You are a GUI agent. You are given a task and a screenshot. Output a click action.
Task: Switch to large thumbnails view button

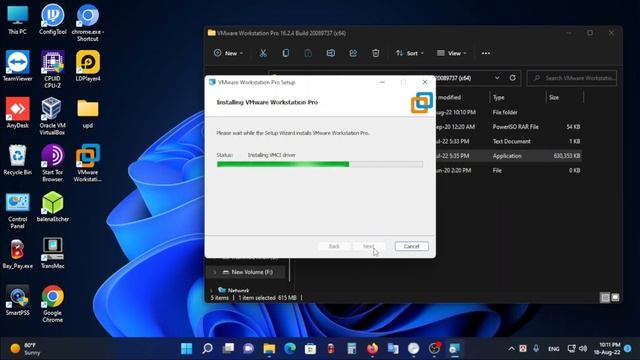[x=615, y=298]
